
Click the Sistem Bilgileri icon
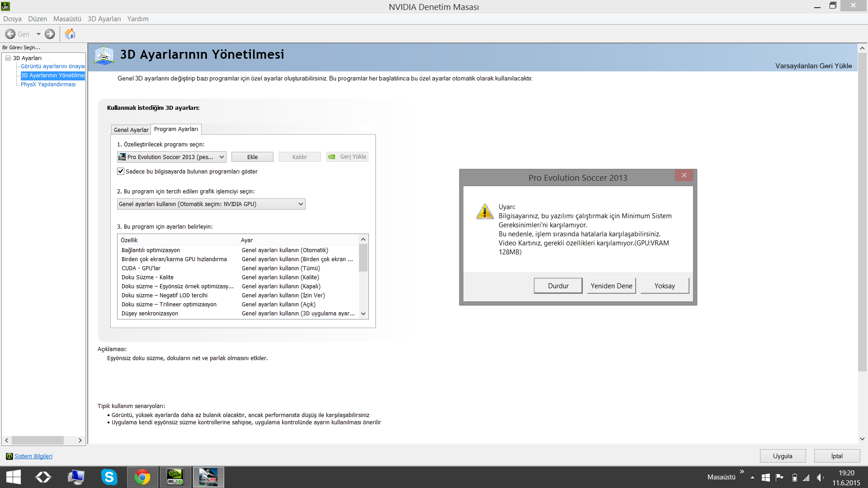pyautogui.click(x=9, y=456)
